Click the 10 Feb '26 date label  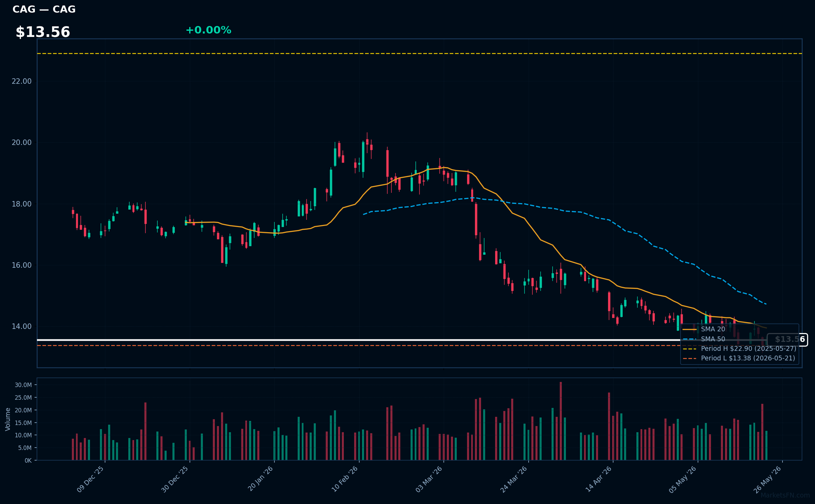(345, 479)
